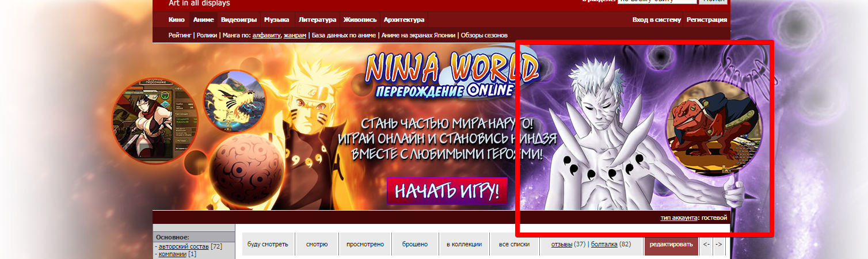Screen dimensions: 868x259
Task: Select the Музыка menu item
Action: 277,20
